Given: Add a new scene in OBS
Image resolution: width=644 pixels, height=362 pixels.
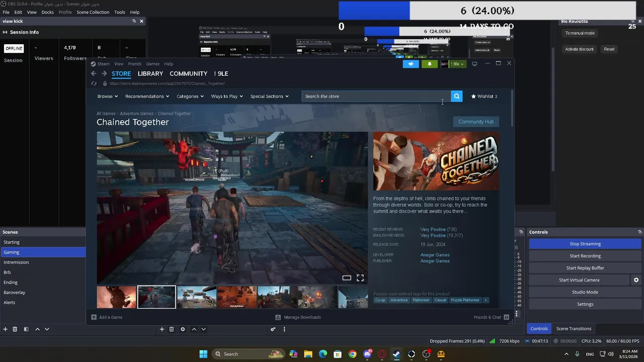Looking at the screenshot, I should click(x=5, y=329).
